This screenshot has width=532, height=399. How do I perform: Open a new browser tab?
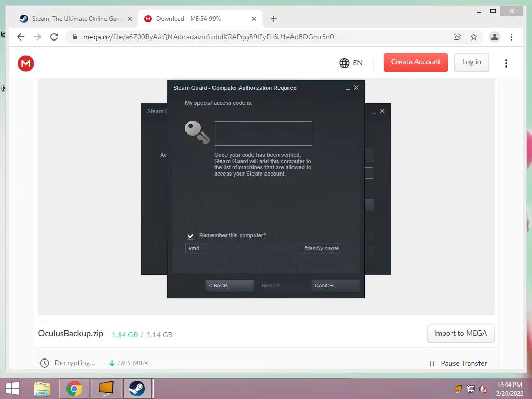274,19
